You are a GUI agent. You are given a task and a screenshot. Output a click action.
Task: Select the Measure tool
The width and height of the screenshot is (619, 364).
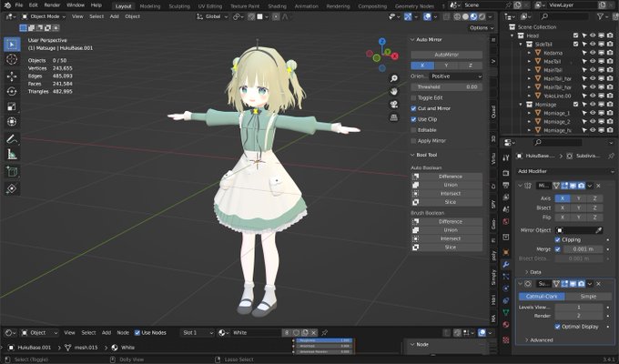point(12,155)
